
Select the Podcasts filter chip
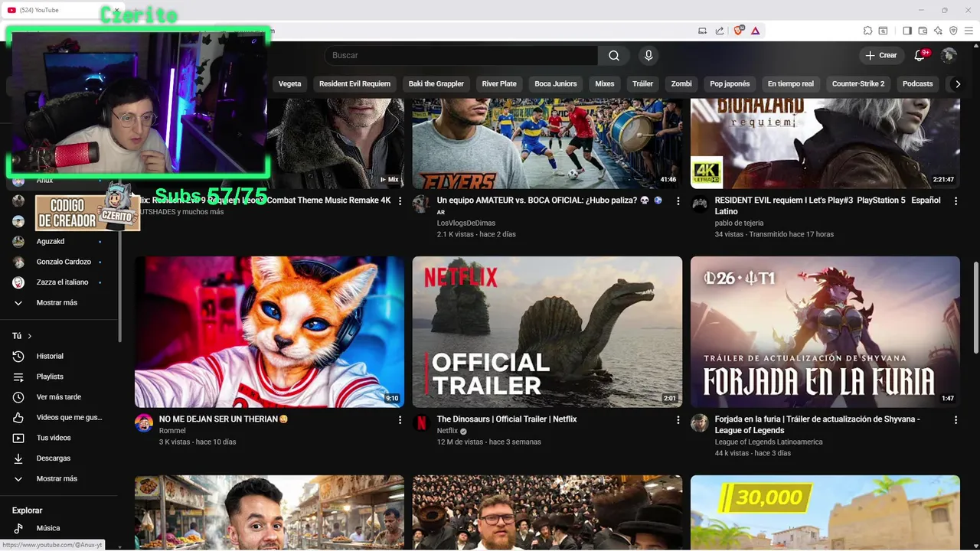pos(918,84)
